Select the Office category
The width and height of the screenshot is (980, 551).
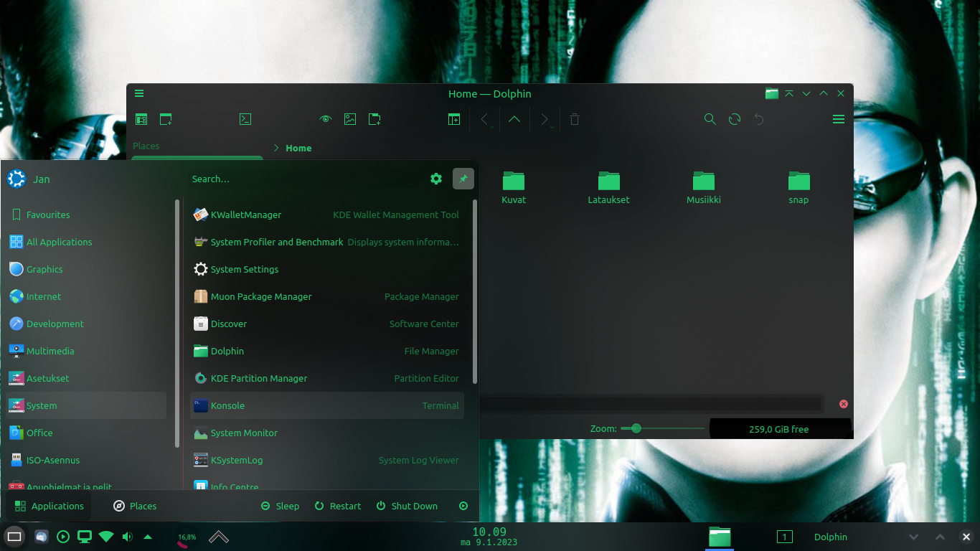click(x=86, y=433)
